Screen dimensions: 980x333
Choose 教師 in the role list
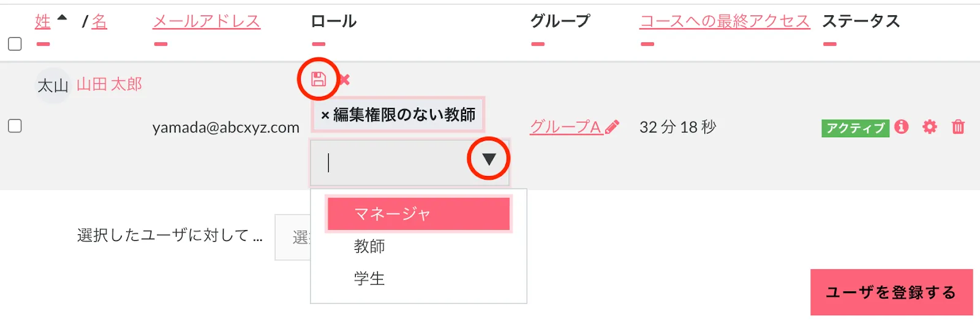(369, 247)
